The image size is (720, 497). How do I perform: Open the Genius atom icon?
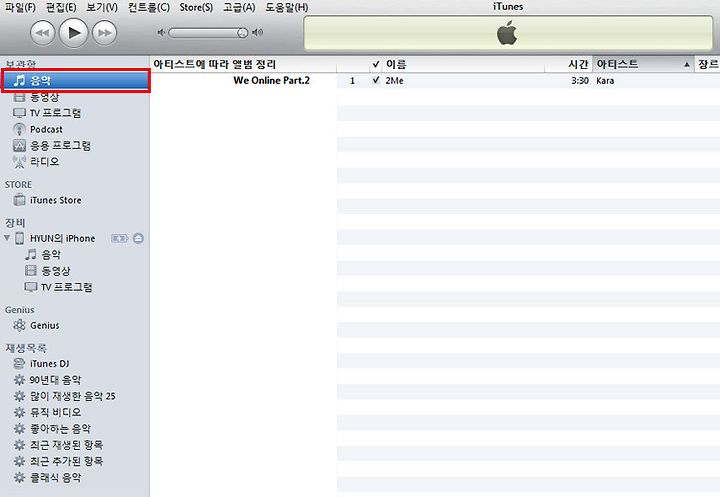(19, 325)
